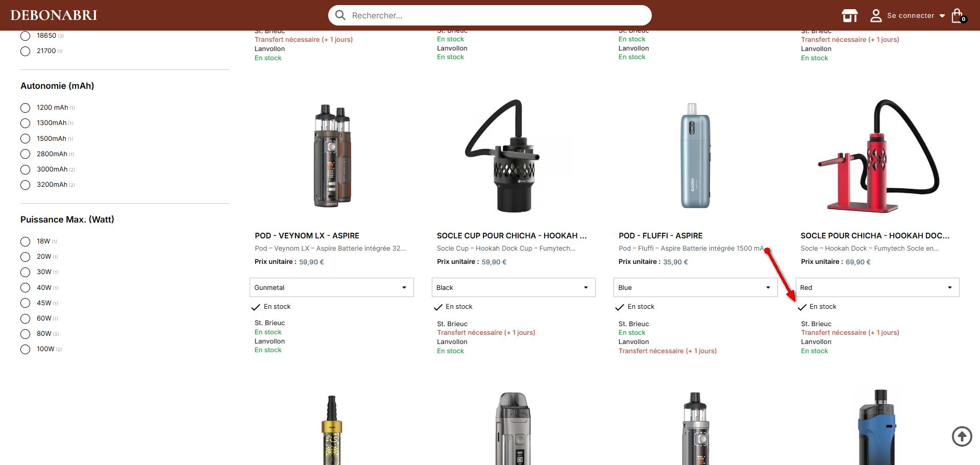Click the user account icon
Viewport: 980px width, 465px height.
(876, 16)
